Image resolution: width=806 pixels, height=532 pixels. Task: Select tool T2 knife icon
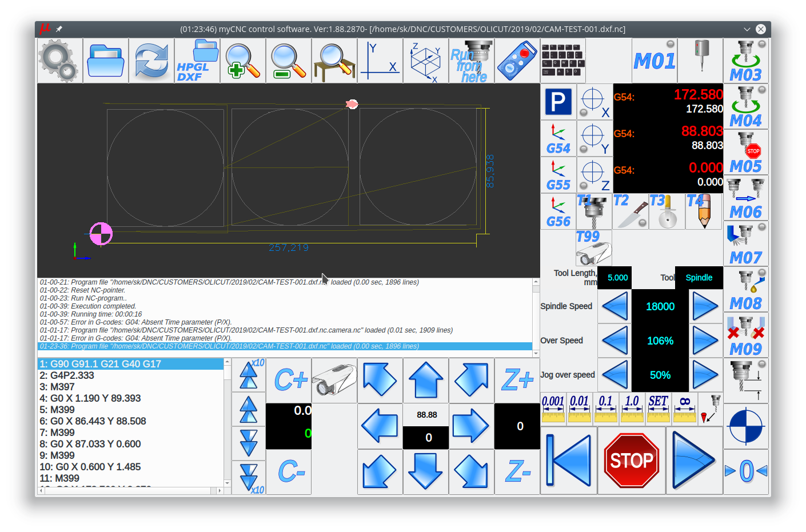point(631,211)
